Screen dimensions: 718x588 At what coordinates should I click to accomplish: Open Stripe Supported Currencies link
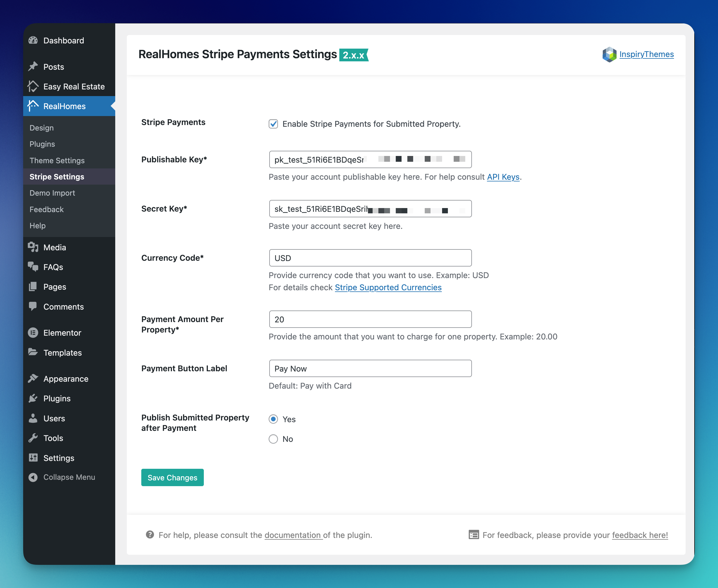388,287
